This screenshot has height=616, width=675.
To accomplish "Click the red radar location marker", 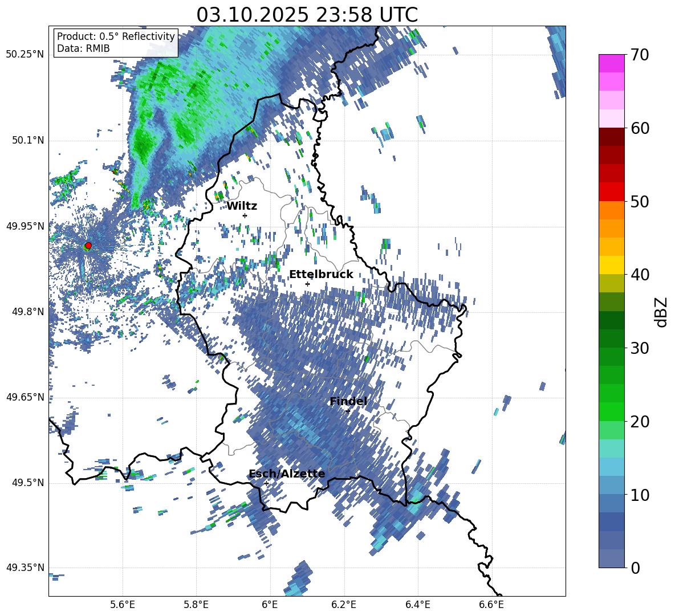I will 88,246.
